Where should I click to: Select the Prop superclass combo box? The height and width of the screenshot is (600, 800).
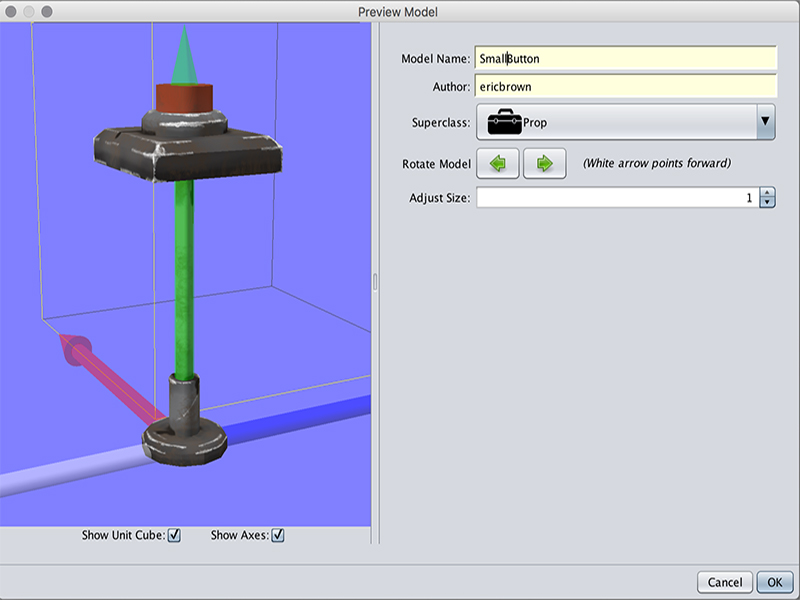point(626,122)
